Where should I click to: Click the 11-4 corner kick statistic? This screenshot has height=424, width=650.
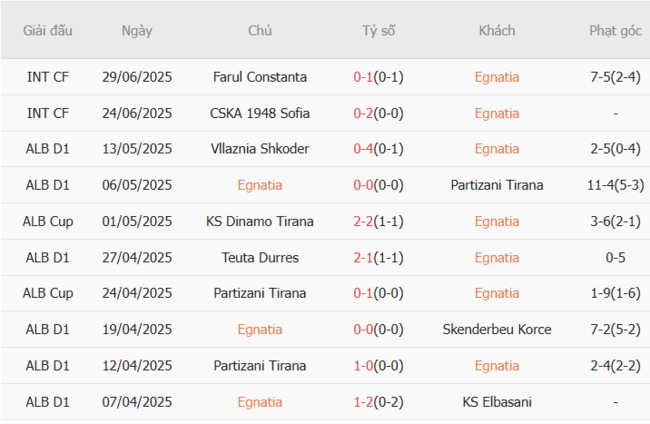(602, 184)
